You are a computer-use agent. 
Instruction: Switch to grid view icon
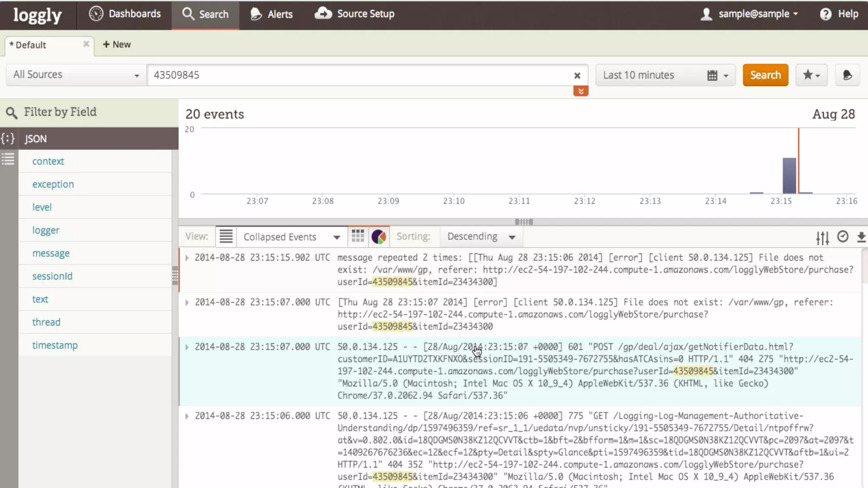coord(358,236)
